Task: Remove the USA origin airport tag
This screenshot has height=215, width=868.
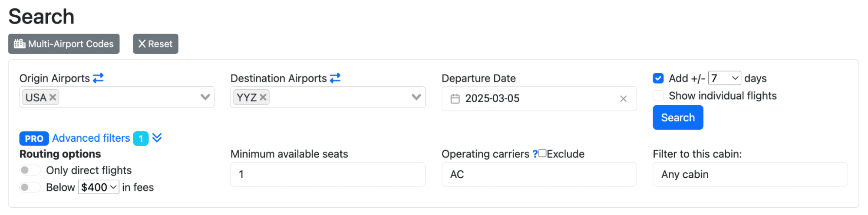Action: tap(53, 97)
